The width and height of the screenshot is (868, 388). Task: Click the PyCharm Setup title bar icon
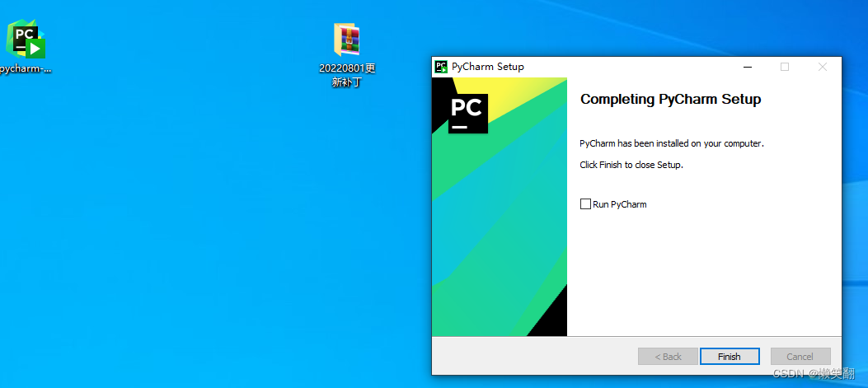441,67
